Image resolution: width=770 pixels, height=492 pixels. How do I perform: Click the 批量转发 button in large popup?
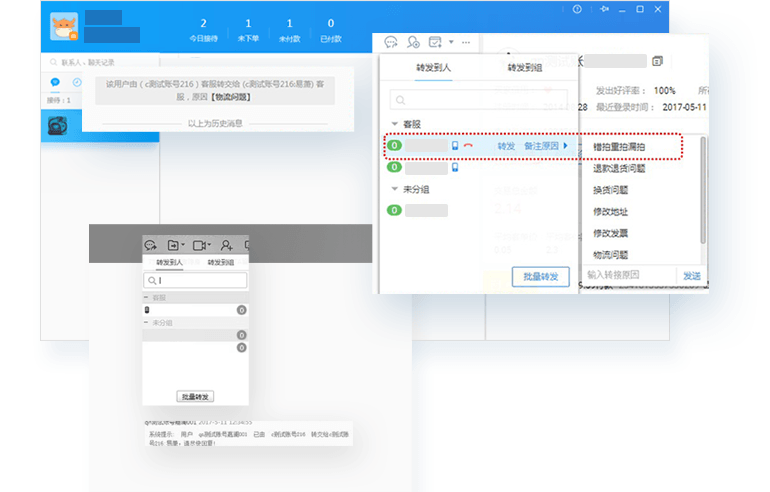541,276
